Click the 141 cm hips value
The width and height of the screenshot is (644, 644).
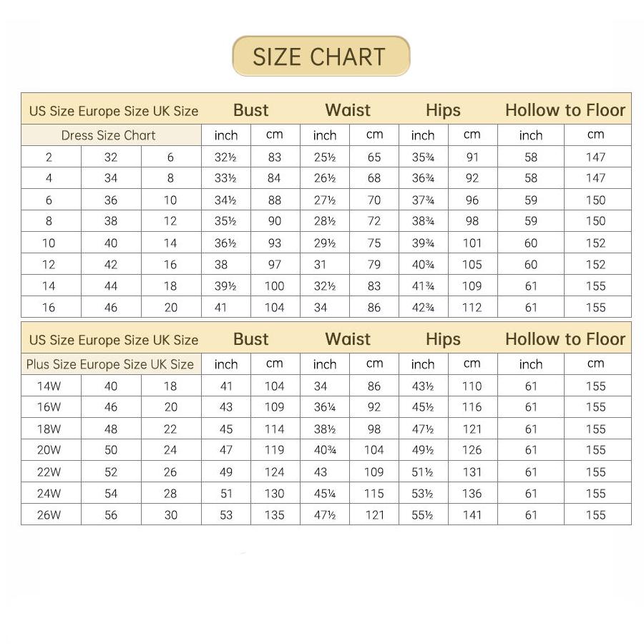click(472, 515)
